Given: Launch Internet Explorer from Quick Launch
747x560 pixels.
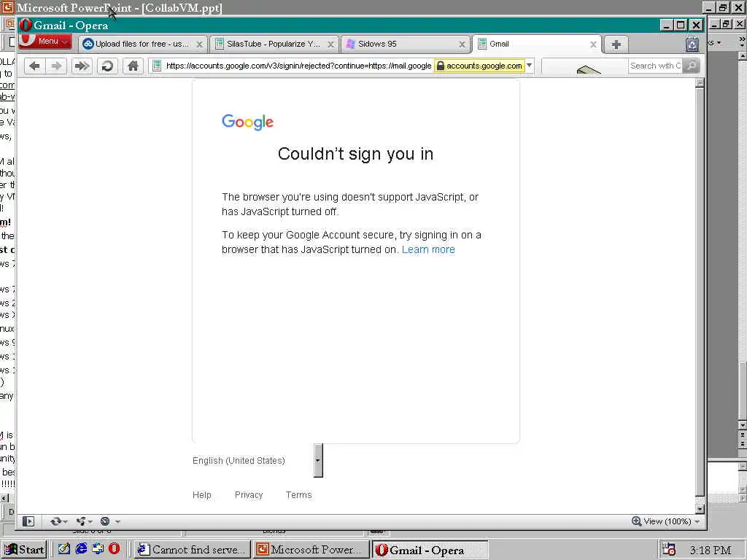Looking at the screenshot, I should (81, 549).
